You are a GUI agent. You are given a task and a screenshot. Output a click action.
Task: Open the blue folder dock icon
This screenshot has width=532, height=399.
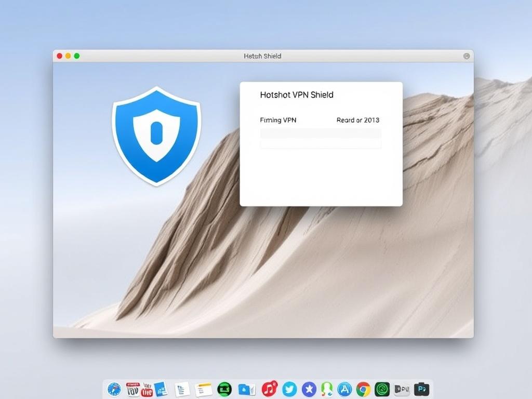[247, 390]
